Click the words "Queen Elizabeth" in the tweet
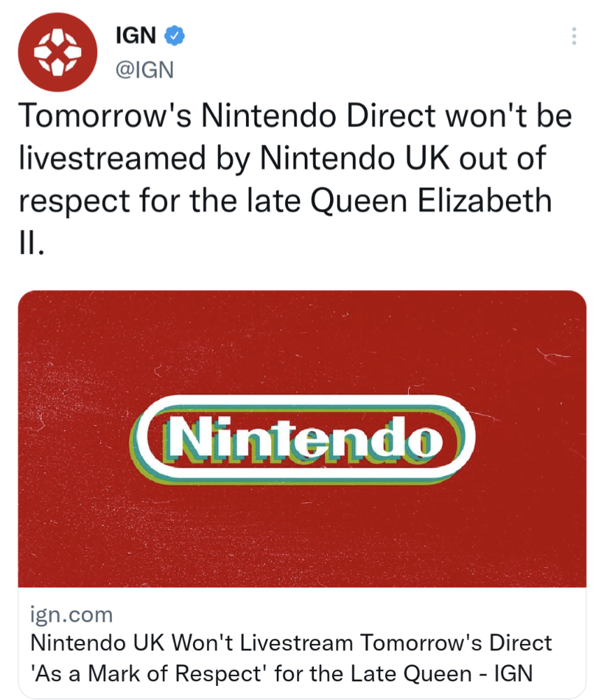This screenshot has width=604, height=700. pyautogui.click(x=431, y=201)
